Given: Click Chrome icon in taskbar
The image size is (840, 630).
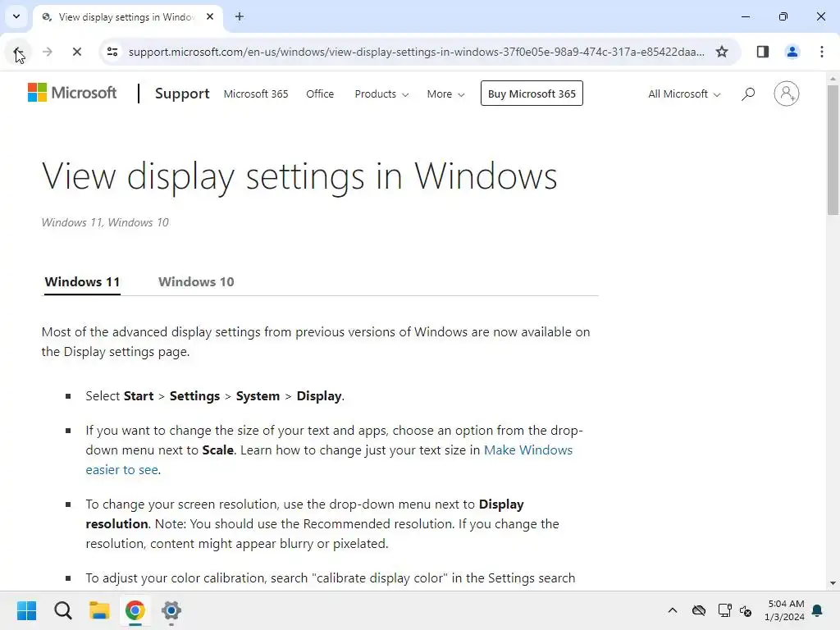Looking at the screenshot, I should pos(135,610).
